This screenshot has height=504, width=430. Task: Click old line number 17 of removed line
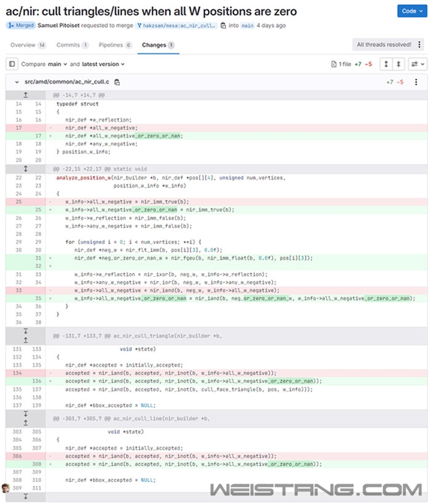coord(18,128)
